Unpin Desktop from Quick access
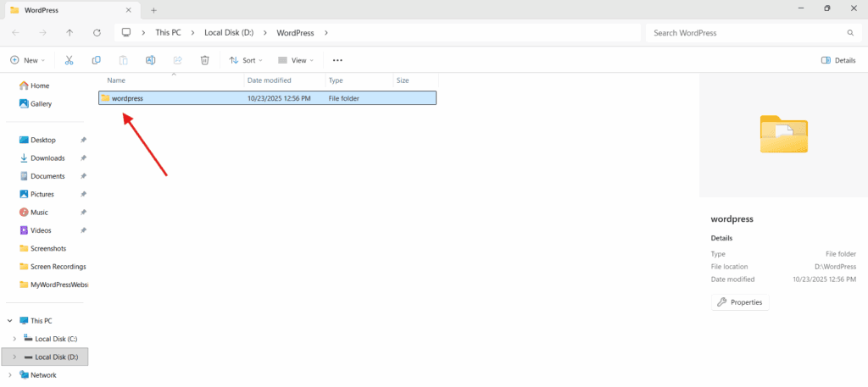 [83, 140]
